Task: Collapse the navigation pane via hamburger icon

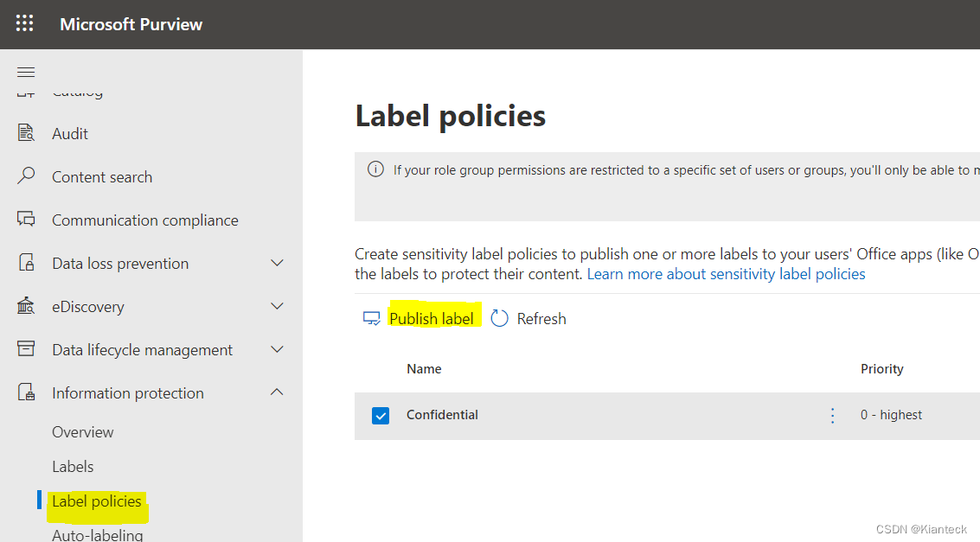Action: pos(26,73)
